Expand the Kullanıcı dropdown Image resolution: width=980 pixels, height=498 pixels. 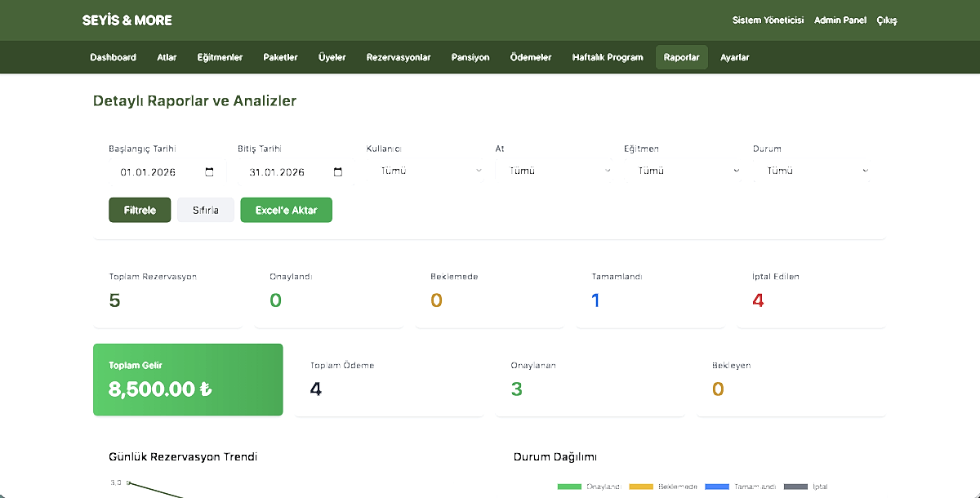430,171
